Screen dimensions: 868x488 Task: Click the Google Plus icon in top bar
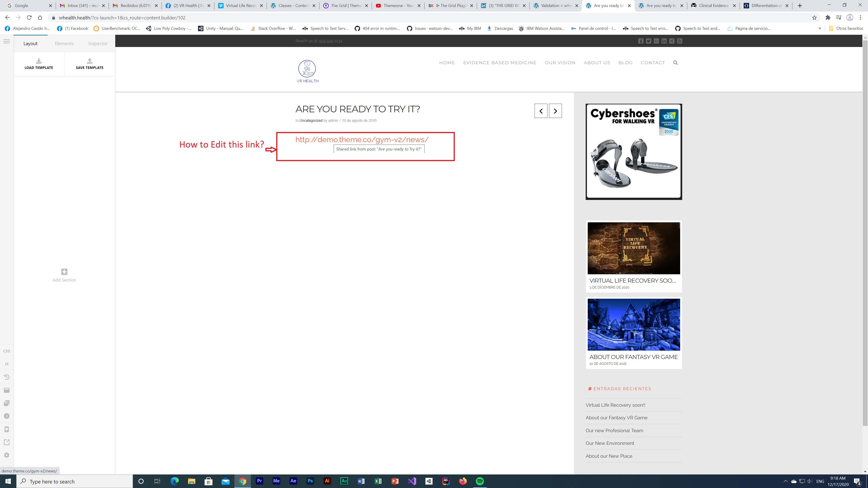pyautogui.click(x=656, y=41)
